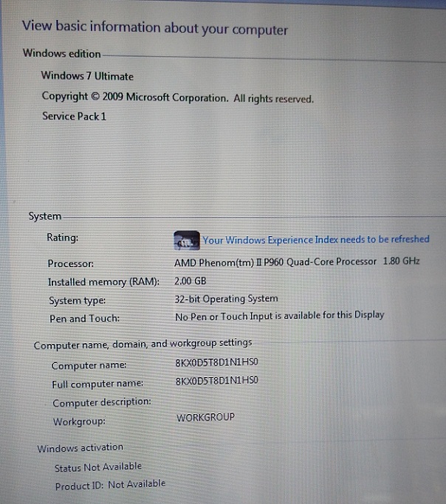This screenshot has height=504, width=446.
Task: Click the "No Pen or Touch Input" value
Action: pyautogui.click(x=279, y=316)
